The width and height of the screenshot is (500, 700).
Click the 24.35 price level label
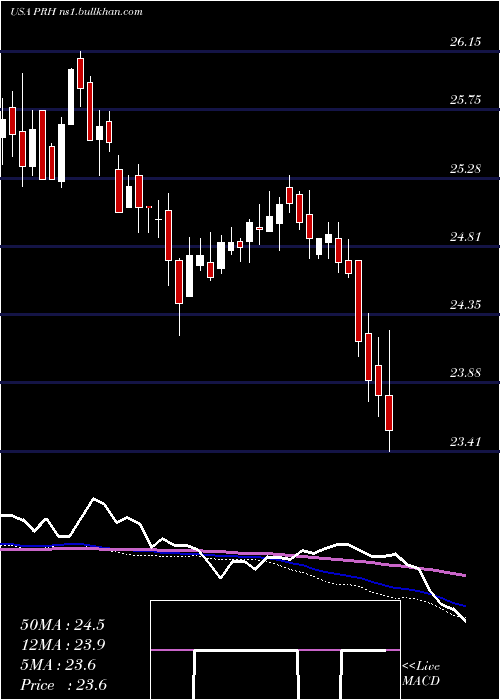(x=465, y=305)
